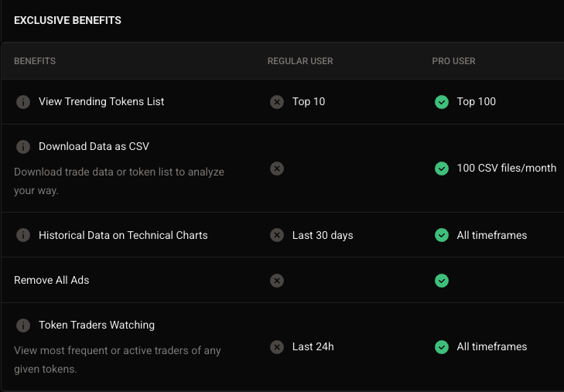Viewport: 564px width, 392px height.
Task: Click the Last 24h value
Action: [x=313, y=346]
